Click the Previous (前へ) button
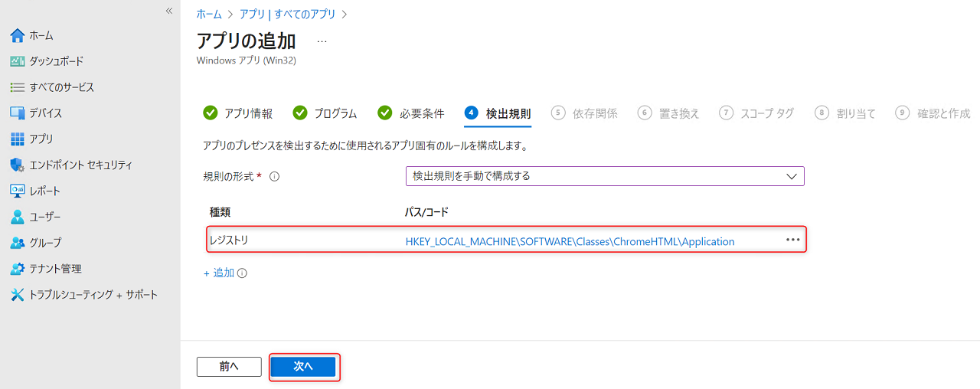The image size is (980, 389). 229,367
